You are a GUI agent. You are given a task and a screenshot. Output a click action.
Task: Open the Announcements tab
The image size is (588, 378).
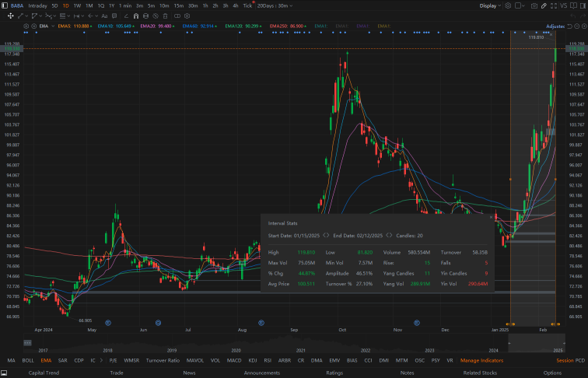(x=262, y=373)
